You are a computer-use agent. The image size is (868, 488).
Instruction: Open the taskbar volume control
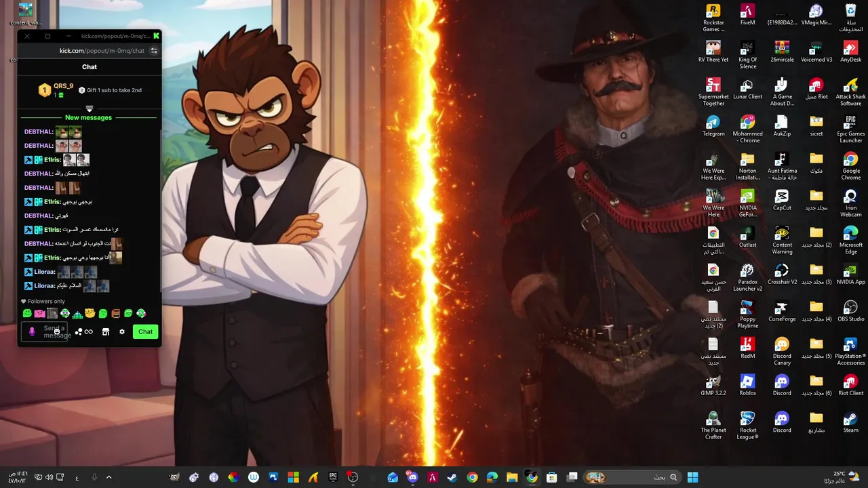(x=49, y=477)
